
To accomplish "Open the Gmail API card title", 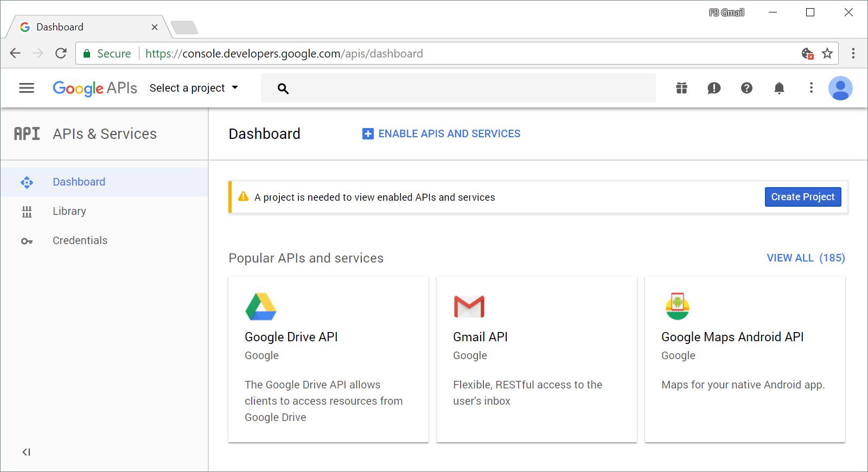I will (x=480, y=337).
